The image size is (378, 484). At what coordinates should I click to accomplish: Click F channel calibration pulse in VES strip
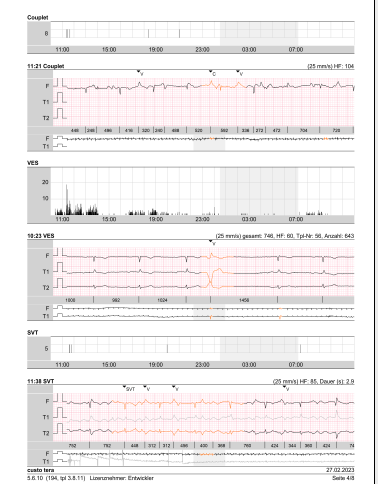click(59, 252)
